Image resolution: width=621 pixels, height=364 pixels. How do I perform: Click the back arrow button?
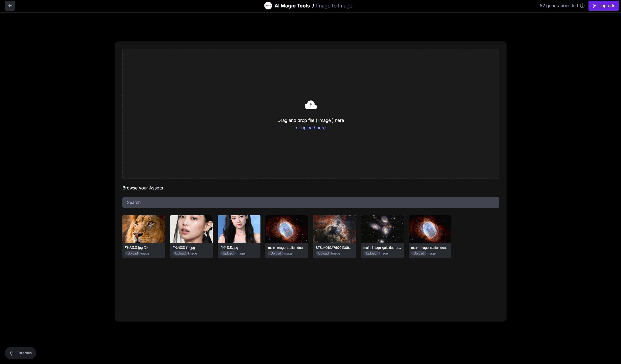click(10, 6)
